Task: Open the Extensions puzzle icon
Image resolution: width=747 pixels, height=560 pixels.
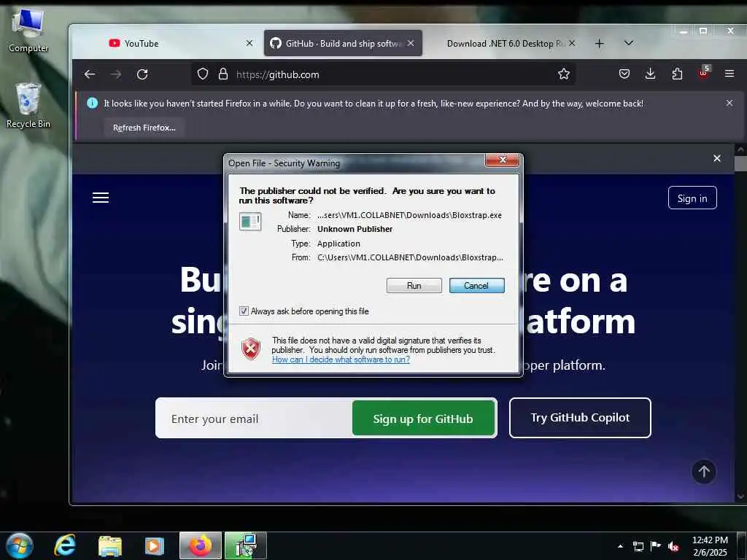Action: point(677,74)
